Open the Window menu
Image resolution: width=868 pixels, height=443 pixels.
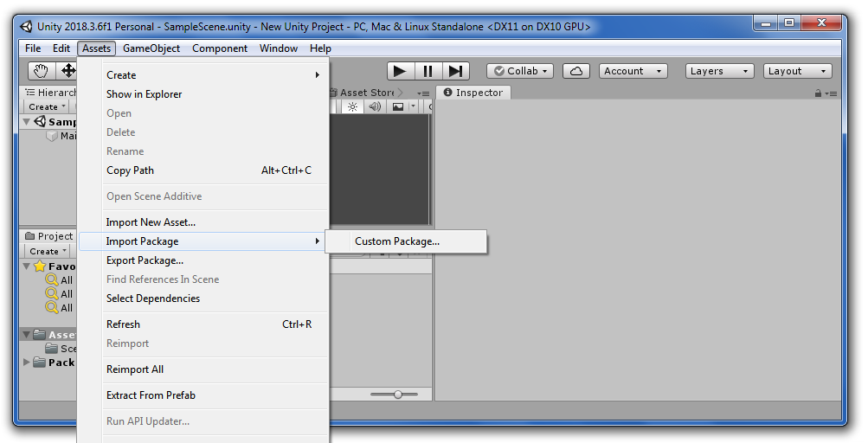[279, 48]
